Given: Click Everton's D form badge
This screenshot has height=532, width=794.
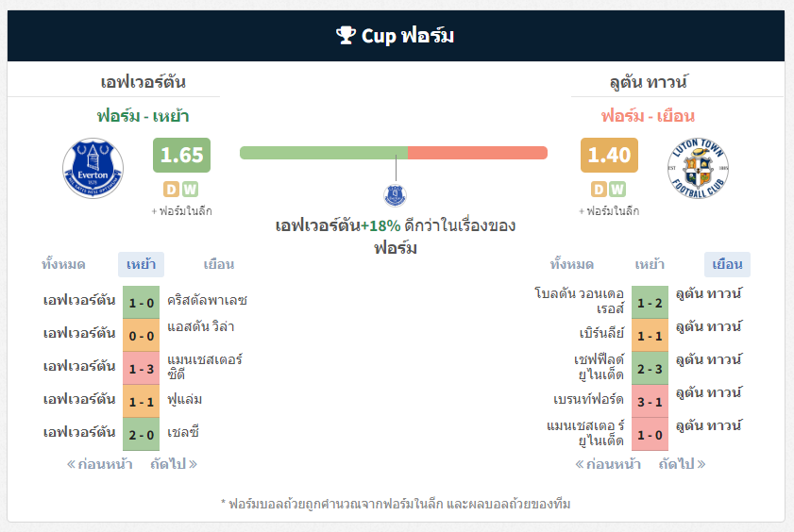Looking at the screenshot, I should pos(171,190).
